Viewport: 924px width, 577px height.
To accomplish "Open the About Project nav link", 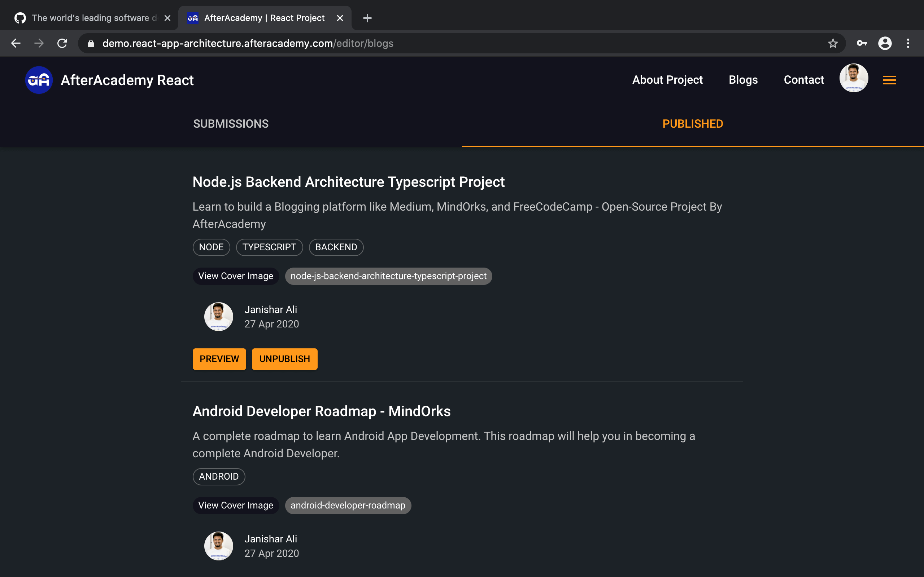I will click(667, 80).
